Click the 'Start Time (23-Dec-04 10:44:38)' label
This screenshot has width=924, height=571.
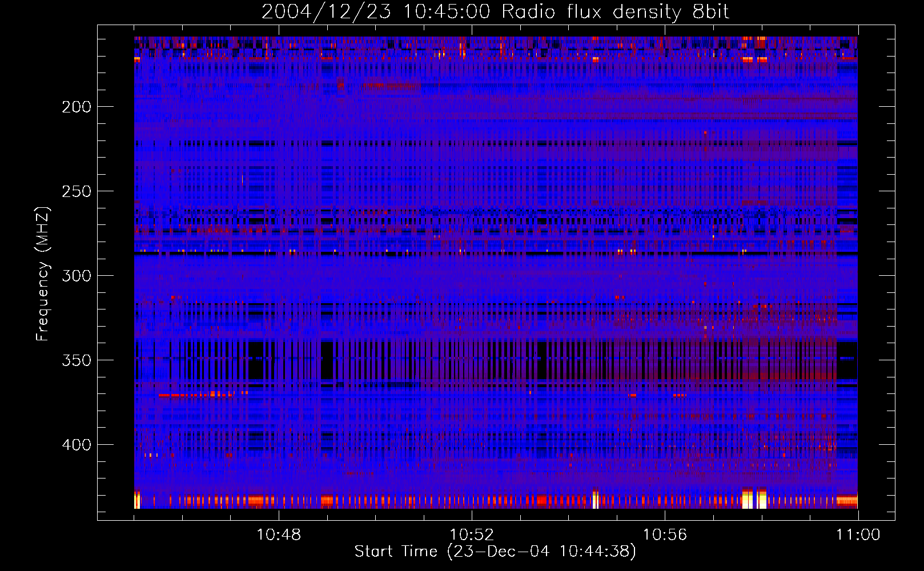point(495,552)
